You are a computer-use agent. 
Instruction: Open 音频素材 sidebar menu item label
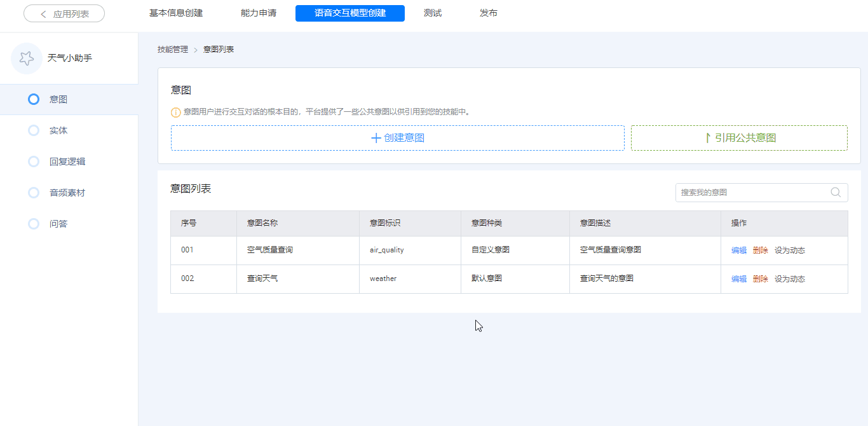click(x=67, y=193)
